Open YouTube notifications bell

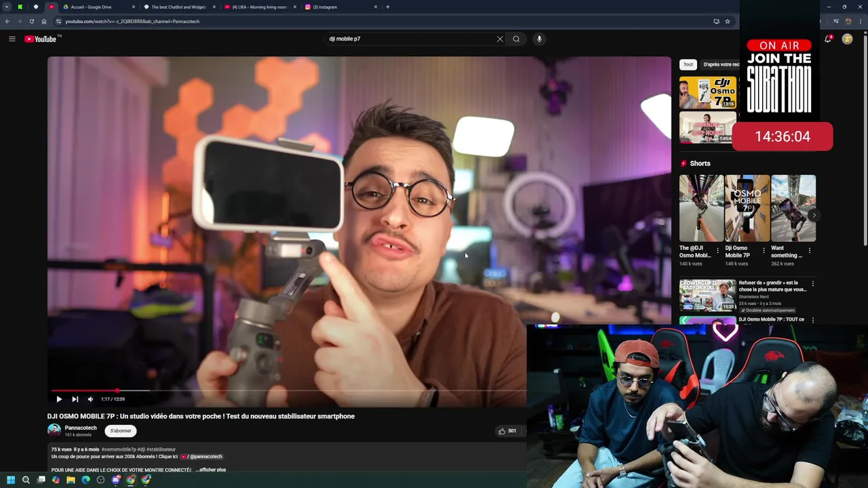(828, 39)
